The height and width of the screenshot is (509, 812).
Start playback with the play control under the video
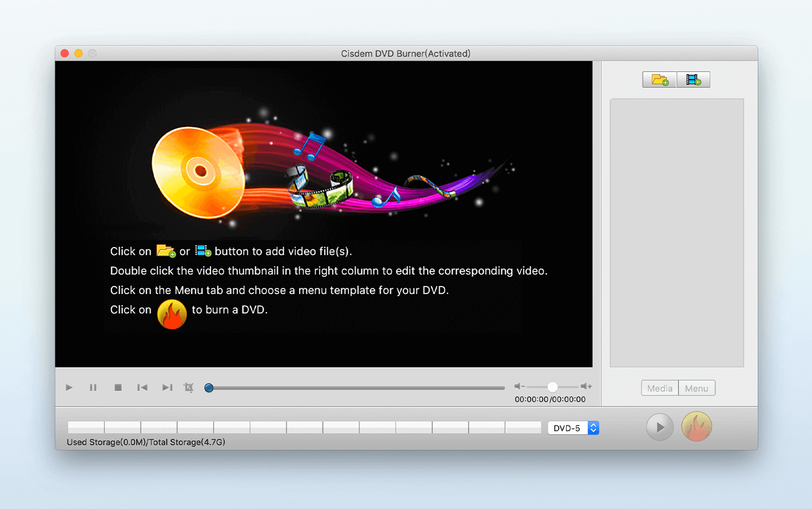69,388
